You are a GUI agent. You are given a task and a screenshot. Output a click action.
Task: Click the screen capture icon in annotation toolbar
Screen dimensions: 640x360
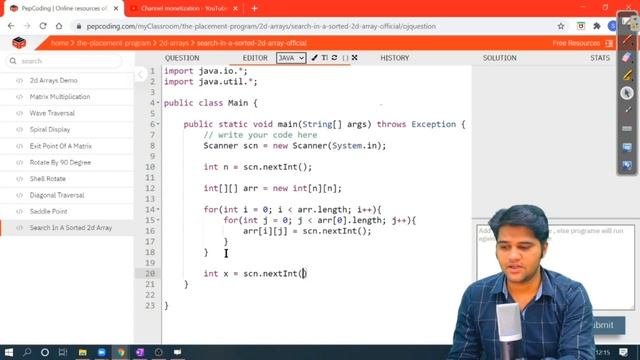click(x=627, y=165)
